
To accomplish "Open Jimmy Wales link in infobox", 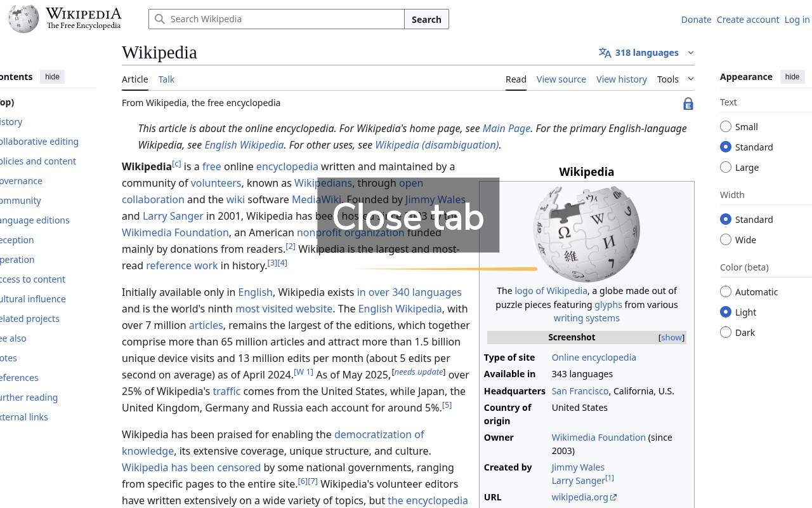I will pyautogui.click(x=578, y=467).
